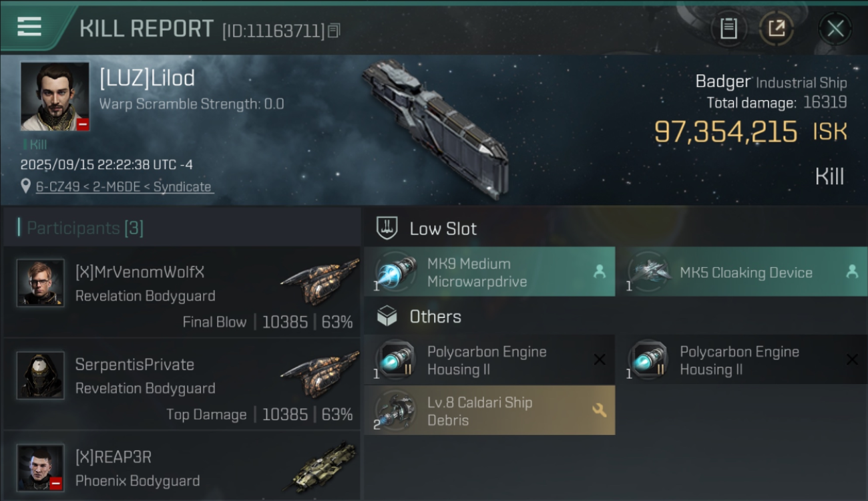Open the 6-CZ49 location link
The width and height of the screenshot is (868, 501).
tap(124, 187)
